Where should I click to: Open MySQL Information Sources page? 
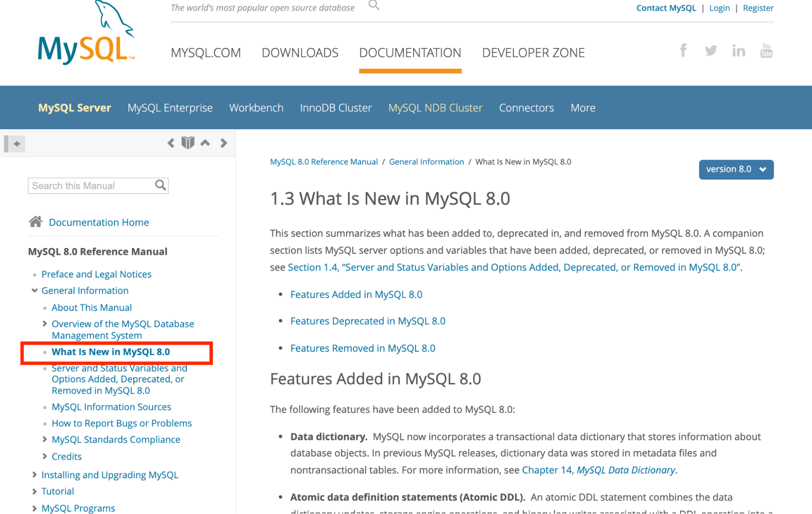tap(111, 407)
